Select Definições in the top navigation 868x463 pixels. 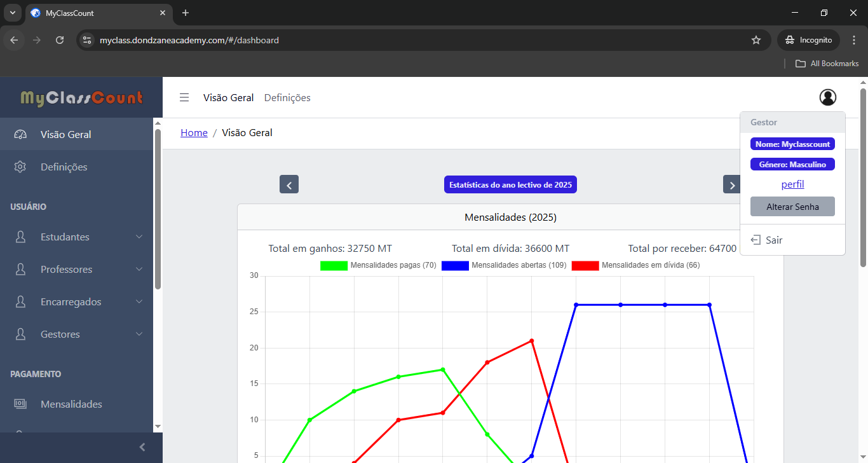click(x=287, y=97)
